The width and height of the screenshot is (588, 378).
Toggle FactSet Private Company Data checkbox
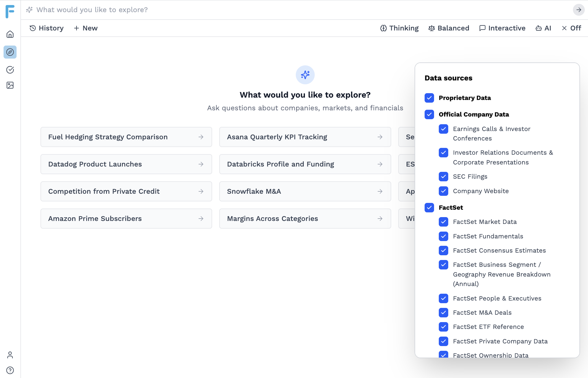pos(444,341)
